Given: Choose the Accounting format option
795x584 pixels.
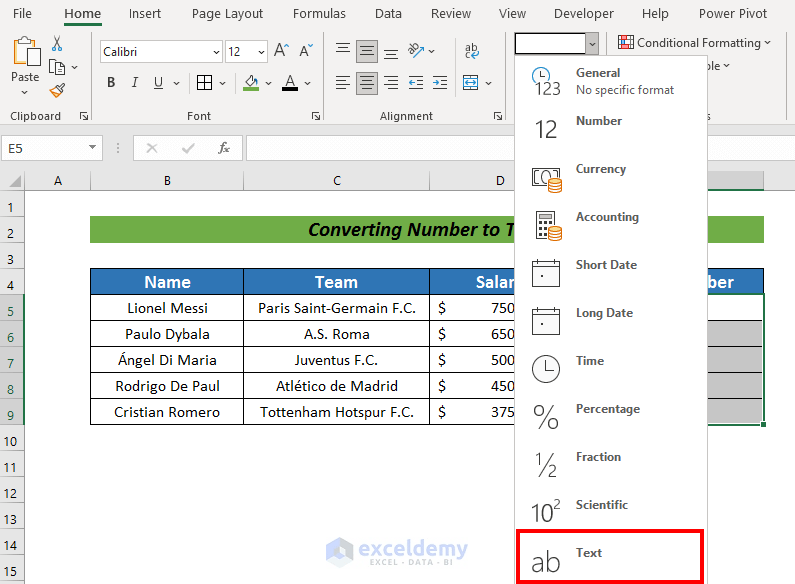Looking at the screenshot, I should (611, 226).
